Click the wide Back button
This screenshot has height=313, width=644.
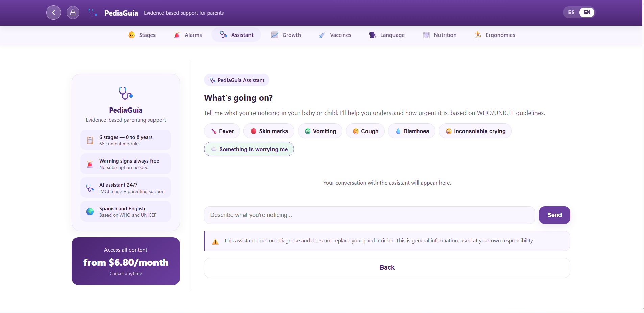coord(387,268)
